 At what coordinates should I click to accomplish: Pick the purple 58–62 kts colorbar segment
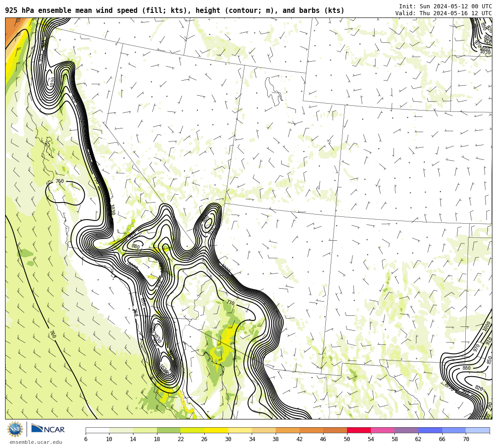[x=406, y=430]
